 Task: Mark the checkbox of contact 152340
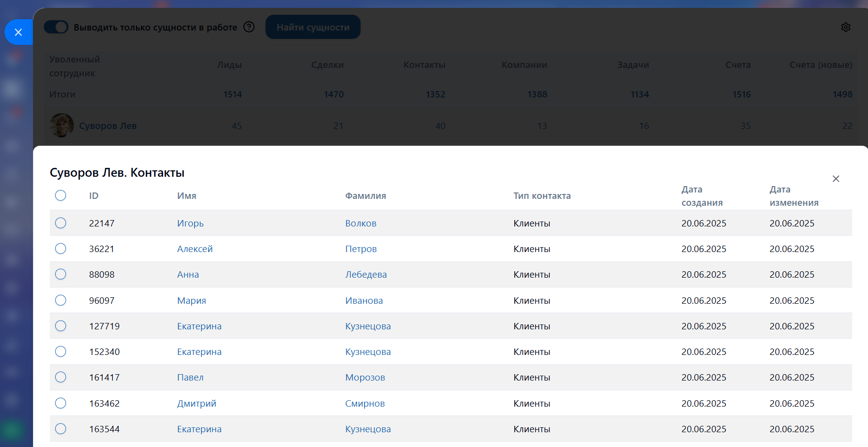(x=61, y=351)
